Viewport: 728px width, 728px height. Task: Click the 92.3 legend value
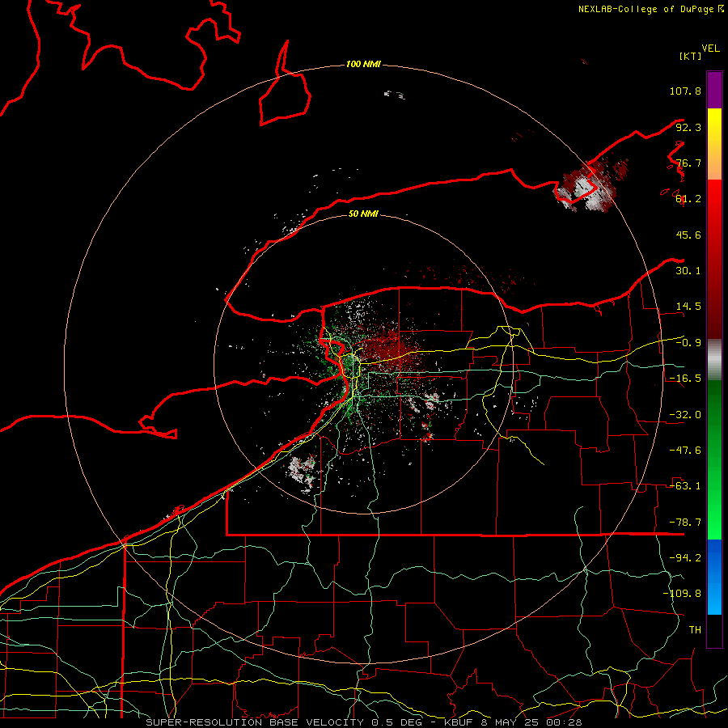point(688,127)
